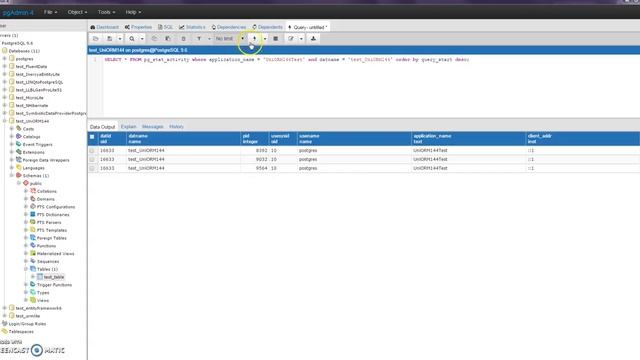Click the Catalogs node icon
Image resolution: width=640 pixels, height=360 pixels.
(18, 136)
